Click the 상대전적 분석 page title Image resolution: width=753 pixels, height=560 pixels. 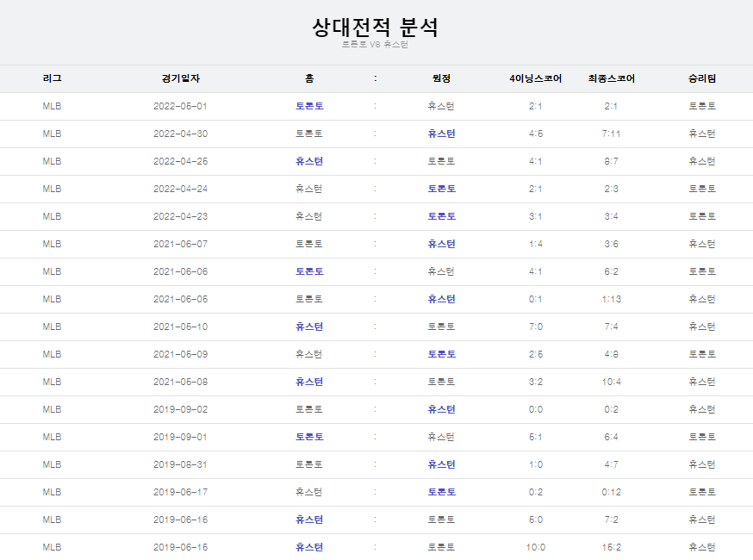375,27
